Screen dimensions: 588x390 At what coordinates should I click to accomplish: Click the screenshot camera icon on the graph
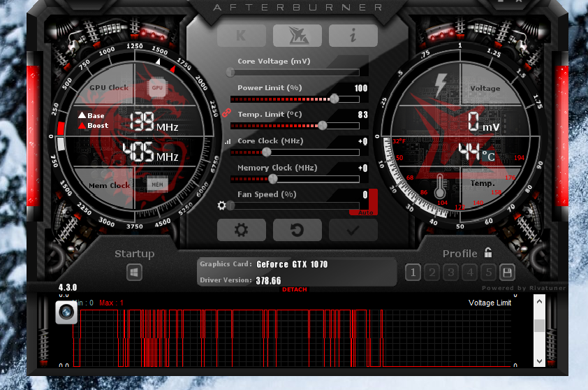point(66,312)
